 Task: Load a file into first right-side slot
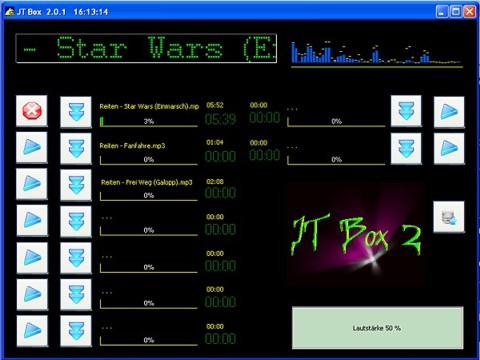(x=406, y=111)
